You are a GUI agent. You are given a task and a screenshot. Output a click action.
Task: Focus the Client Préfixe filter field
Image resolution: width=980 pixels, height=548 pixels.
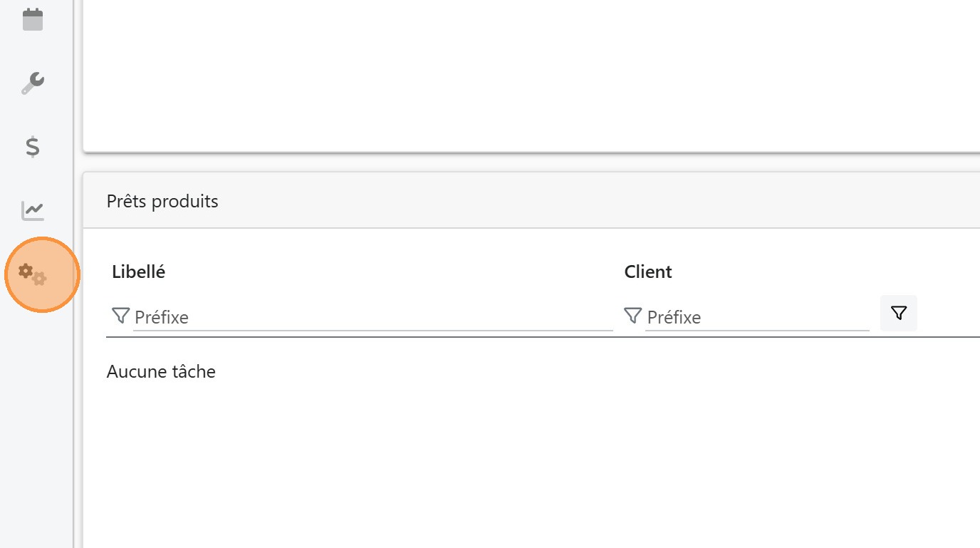click(x=756, y=317)
